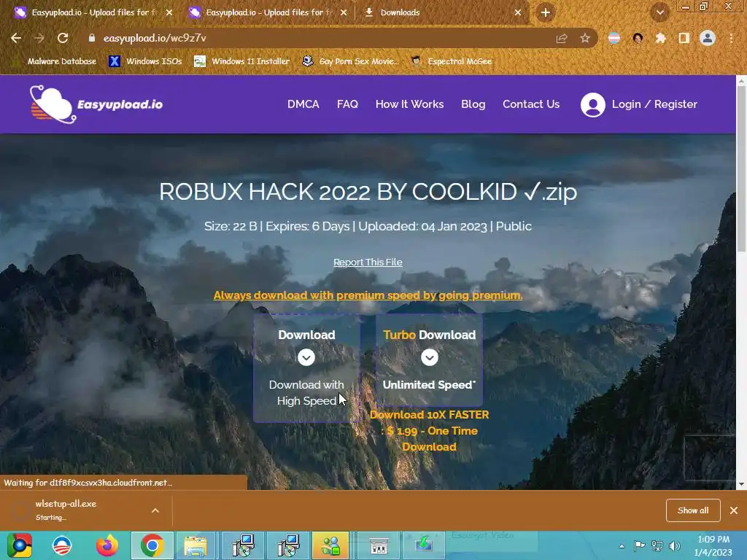Close the downloads bar
Viewport: 747px width, 560px height.
point(734,510)
